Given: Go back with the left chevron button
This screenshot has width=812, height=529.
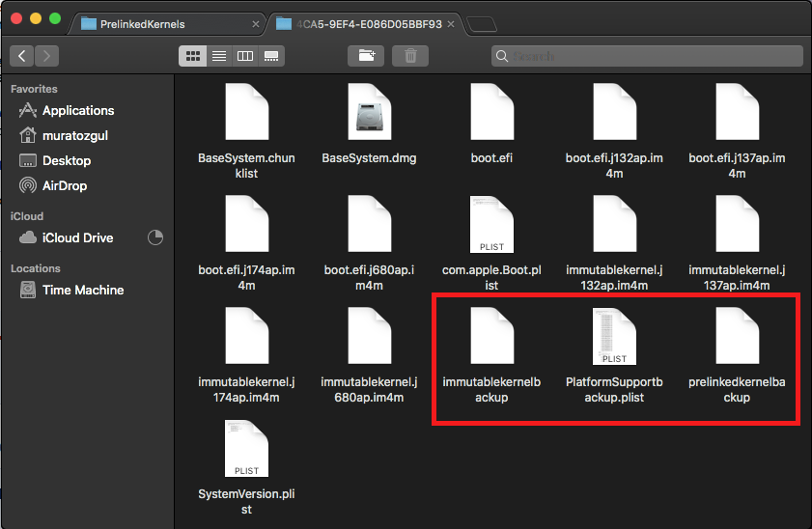Looking at the screenshot, I should 22,56.
